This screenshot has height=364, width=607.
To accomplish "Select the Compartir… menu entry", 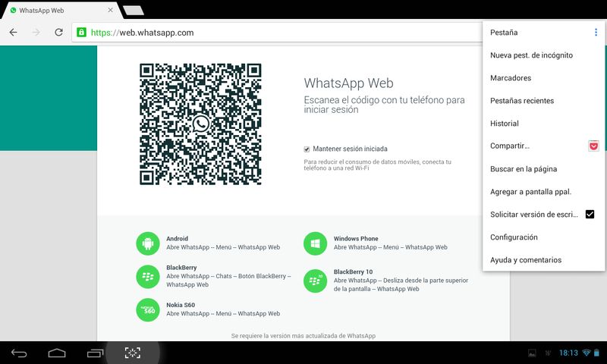I will (x=510, y=146).
